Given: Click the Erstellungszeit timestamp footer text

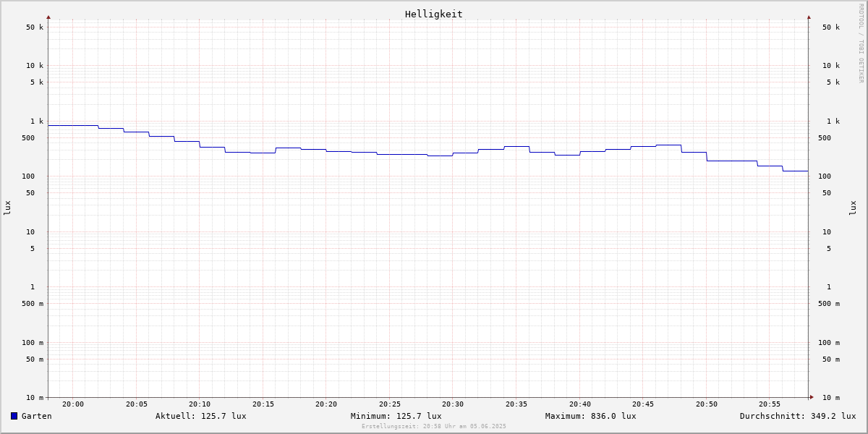Looking at the screenshot, I should [434, 426].
